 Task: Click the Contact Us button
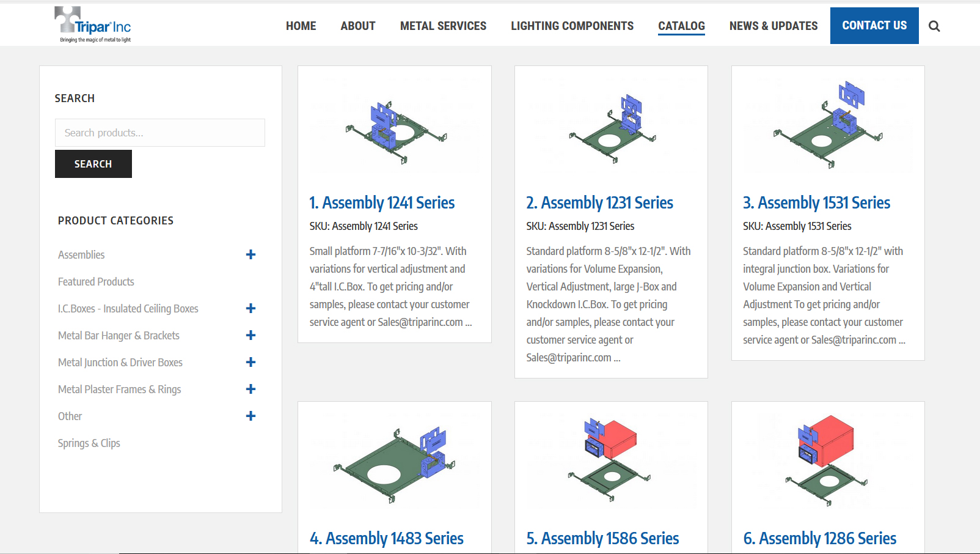(874, 26)
